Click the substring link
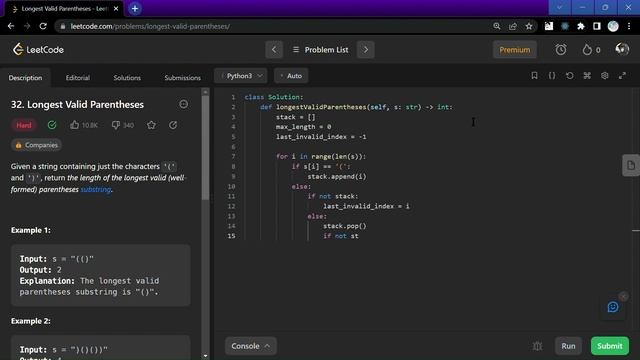The width and height of the screenshot is (640, 360). point(96,189)
